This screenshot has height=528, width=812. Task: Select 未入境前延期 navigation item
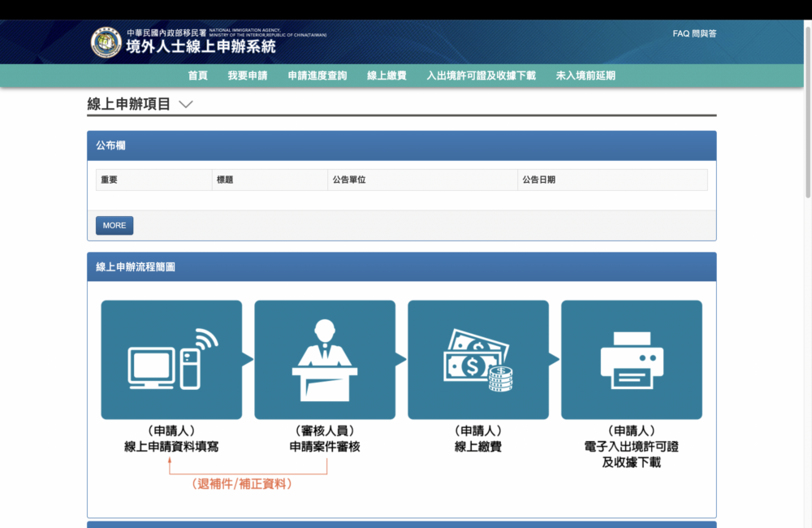pyautogui.click(x=585, y=75)
